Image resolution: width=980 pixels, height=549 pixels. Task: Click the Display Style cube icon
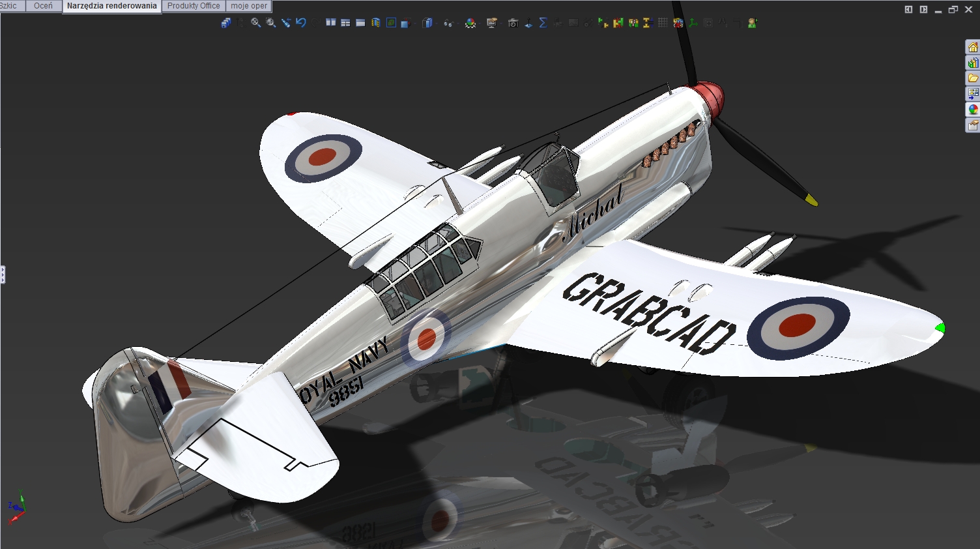[427, 23]
